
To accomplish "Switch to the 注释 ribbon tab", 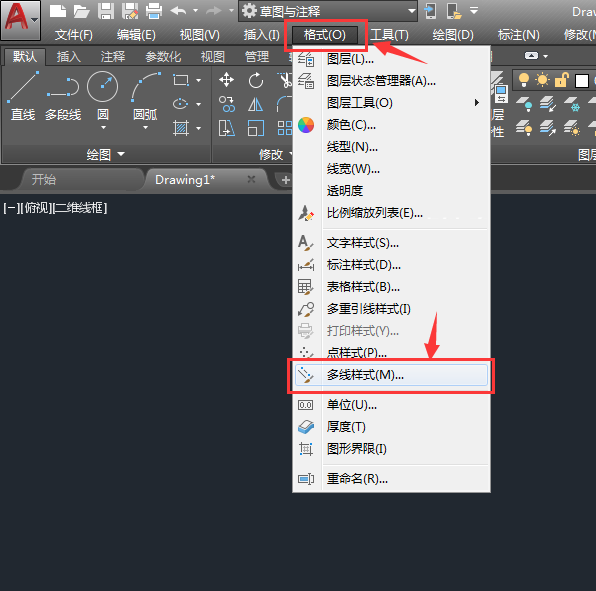I will (x=113, y=57).
